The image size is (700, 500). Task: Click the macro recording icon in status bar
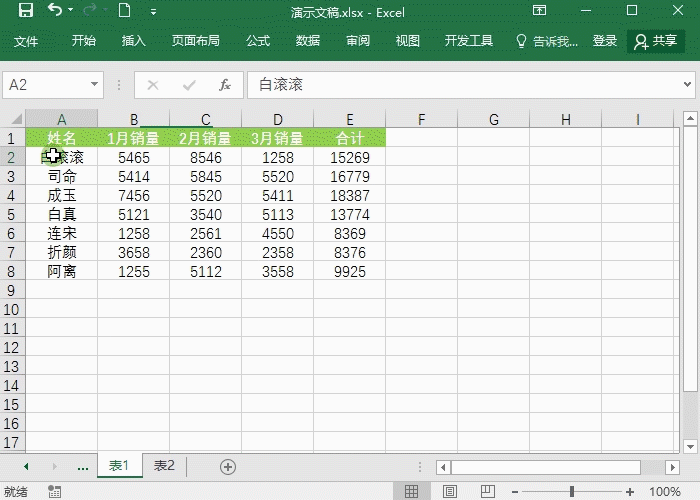tap(54, 491)
